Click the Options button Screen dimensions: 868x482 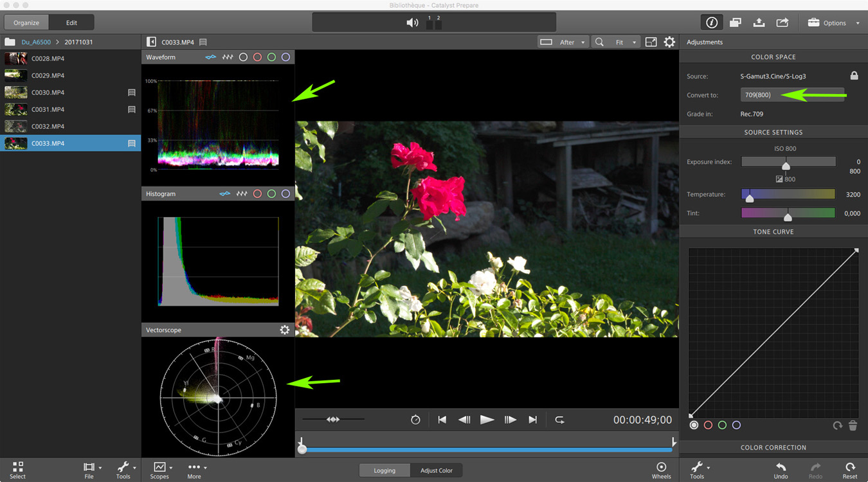(834, 22)
